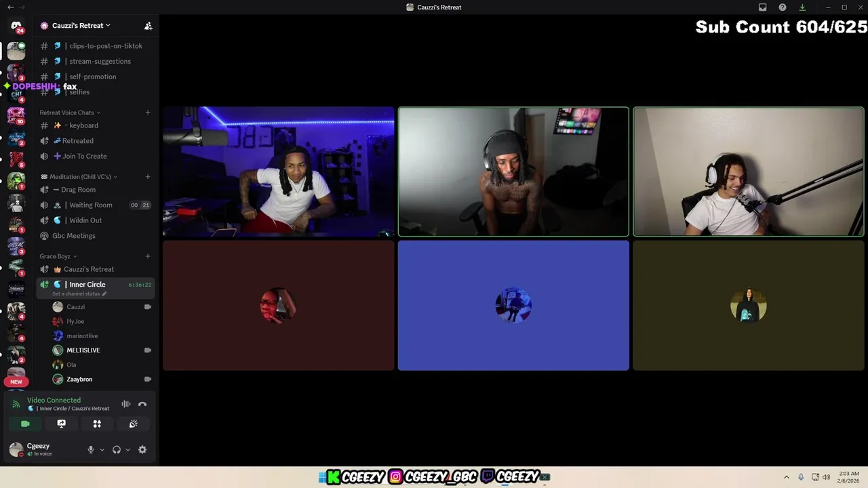Select the Inner Circle voice channel
This screenshot has width=868, height=488.
(x=95, y=287)
